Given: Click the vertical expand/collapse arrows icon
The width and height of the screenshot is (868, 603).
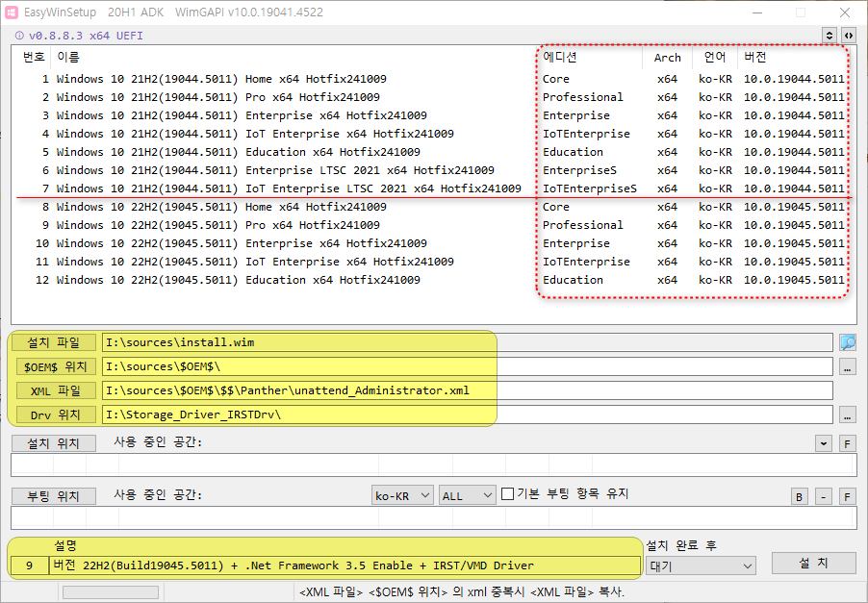Looking at the screenshot, I should tap(830, 36).
